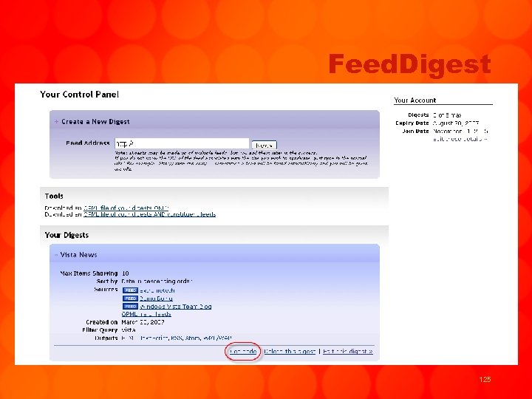
Task: Click the Created on date value
Action: pos(143,322)
